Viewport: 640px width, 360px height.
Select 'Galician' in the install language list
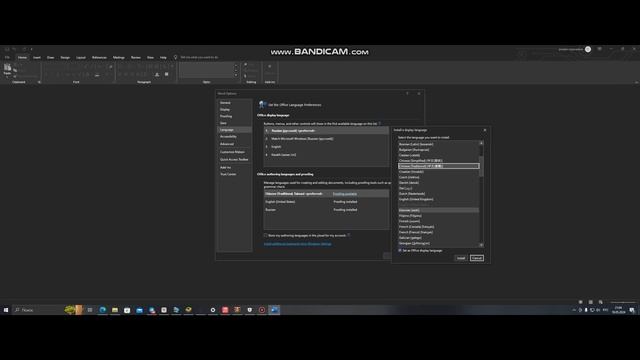438,238
